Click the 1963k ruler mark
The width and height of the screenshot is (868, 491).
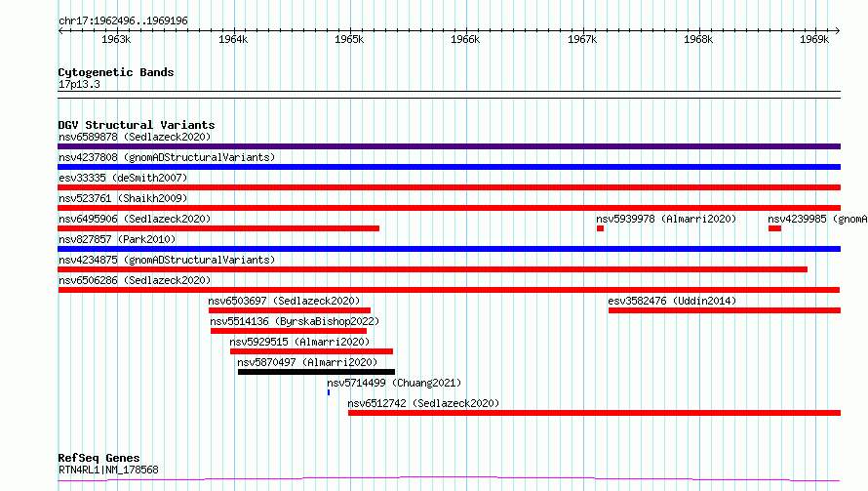(116, 39)
